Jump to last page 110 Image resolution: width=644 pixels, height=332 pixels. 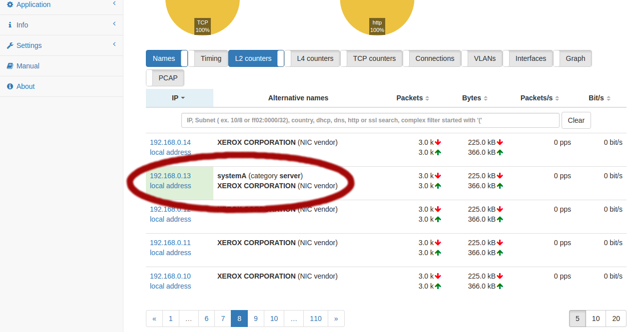[316, 319]
